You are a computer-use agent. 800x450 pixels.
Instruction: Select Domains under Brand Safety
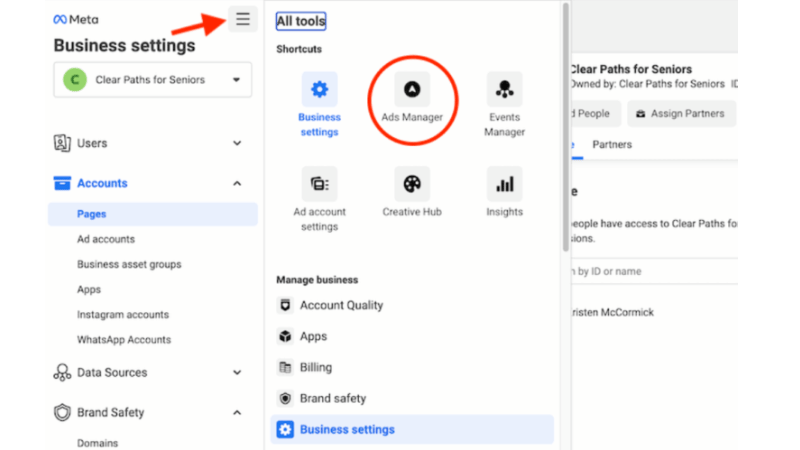(97, 443)
